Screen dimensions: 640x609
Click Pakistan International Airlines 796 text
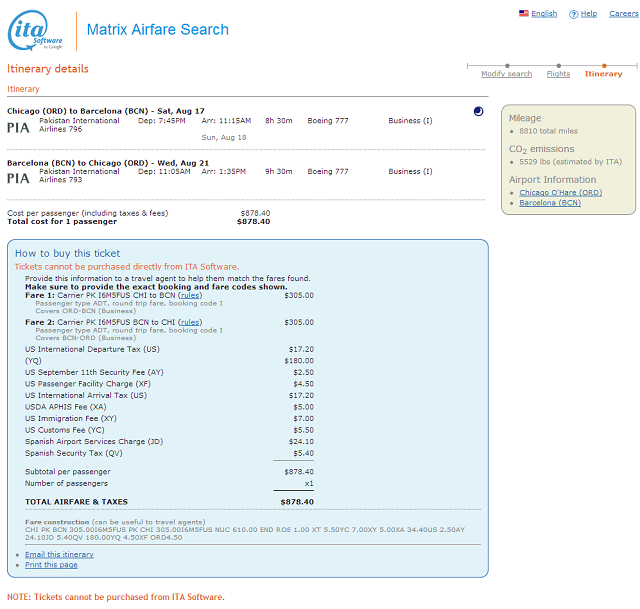tap(79, 125)
